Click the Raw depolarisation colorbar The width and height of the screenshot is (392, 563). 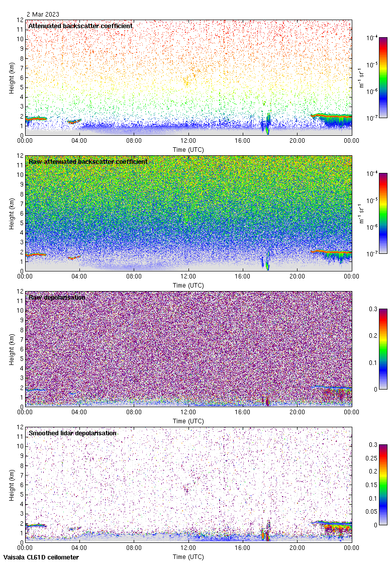(383, 349)
